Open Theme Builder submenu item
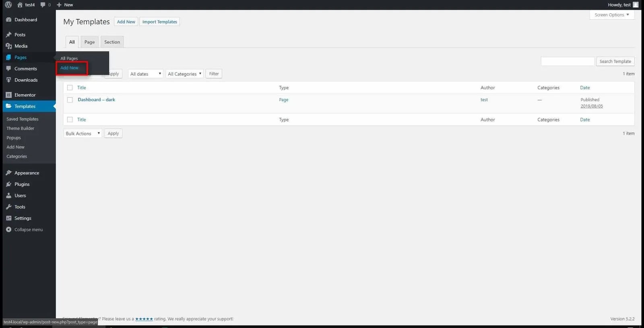 (20, 128)
